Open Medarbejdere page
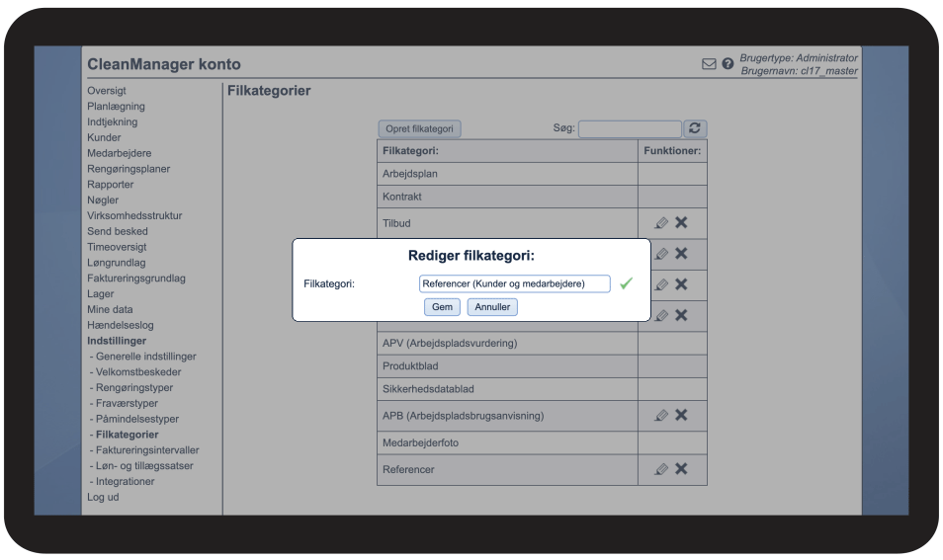Image resolution: width=943 pixels, height=560 pixels. [119, 153]
